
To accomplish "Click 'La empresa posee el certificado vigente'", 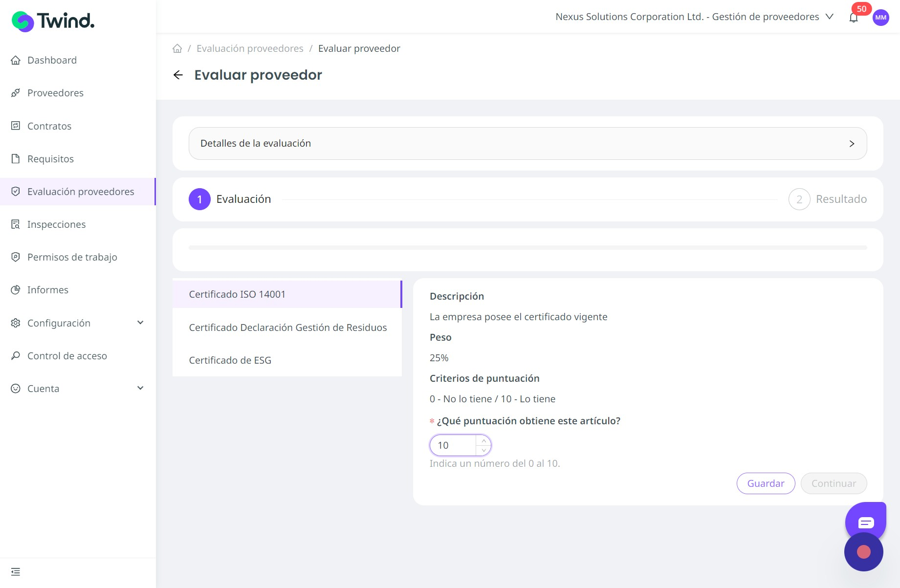I will pos(518,317).
